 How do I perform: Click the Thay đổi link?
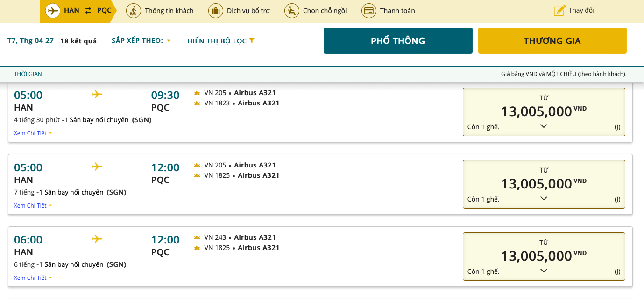[581, 10]
